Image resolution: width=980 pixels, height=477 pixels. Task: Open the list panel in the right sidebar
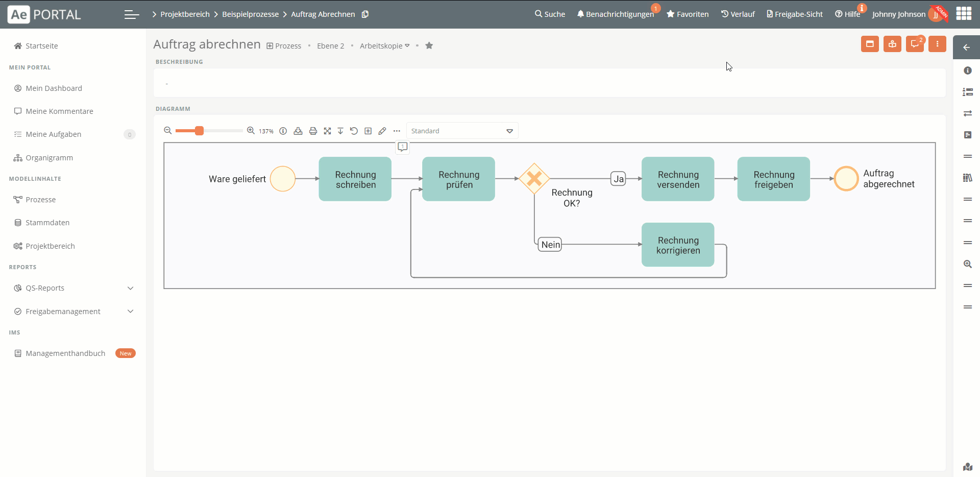click(967, 92)
